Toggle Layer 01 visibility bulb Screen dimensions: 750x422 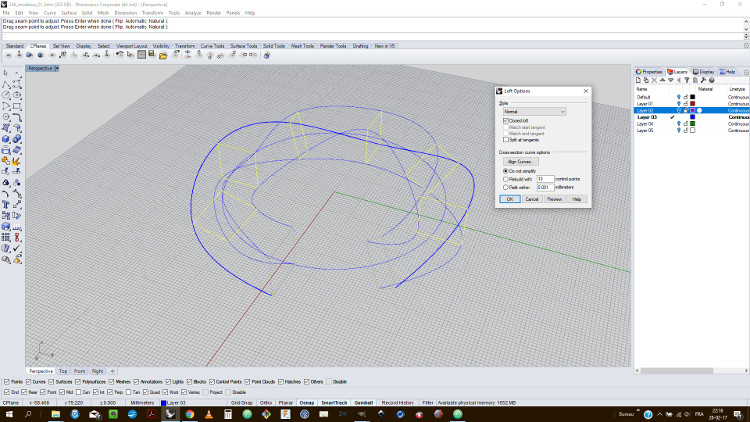tap(678, 104)
